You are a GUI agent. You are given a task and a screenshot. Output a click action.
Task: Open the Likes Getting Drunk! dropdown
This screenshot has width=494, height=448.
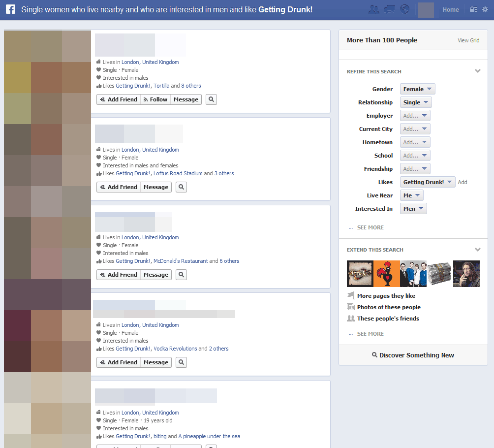click(x=428, y=182)
